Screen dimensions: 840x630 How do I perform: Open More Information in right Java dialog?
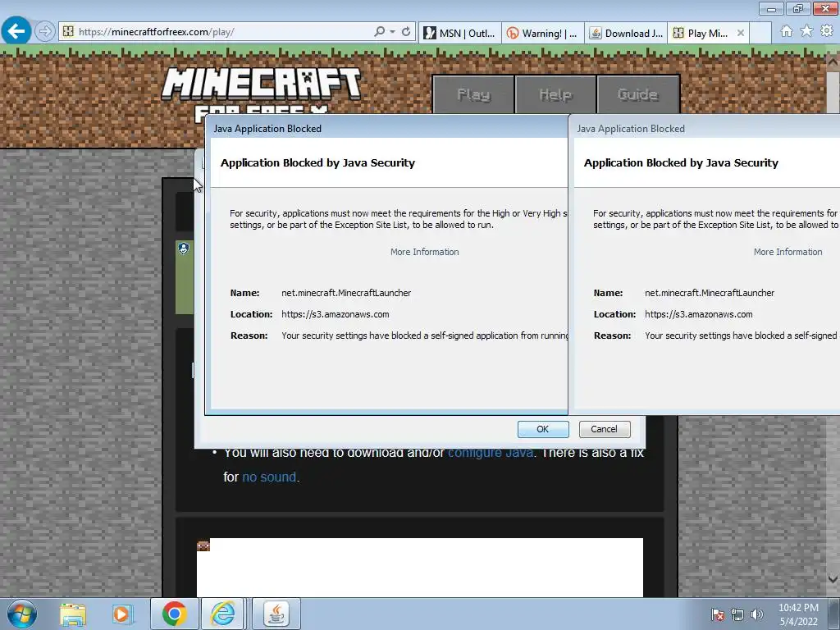pyautogui.click(x=787, y=252)
